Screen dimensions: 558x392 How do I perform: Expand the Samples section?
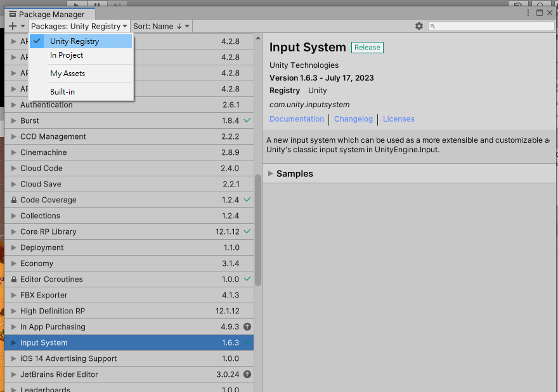[271, 173]
